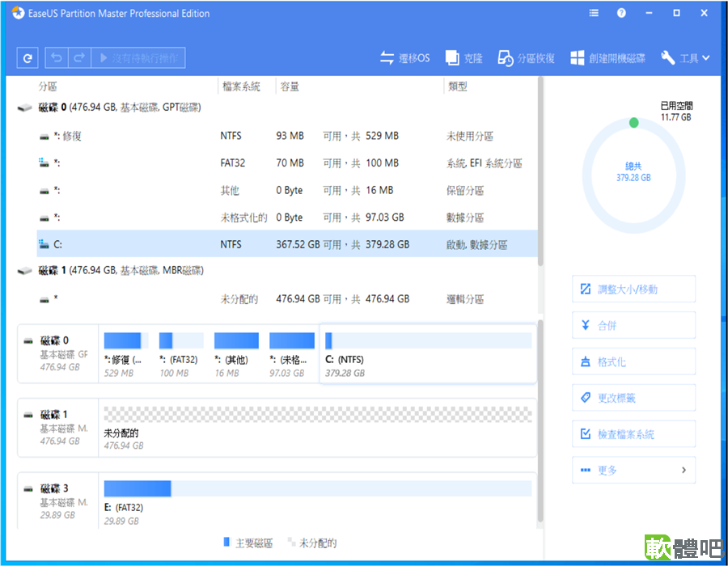The image size is (728, 566).
Task: Click the Merge arrows icon
Action: (x=586, y=325)
